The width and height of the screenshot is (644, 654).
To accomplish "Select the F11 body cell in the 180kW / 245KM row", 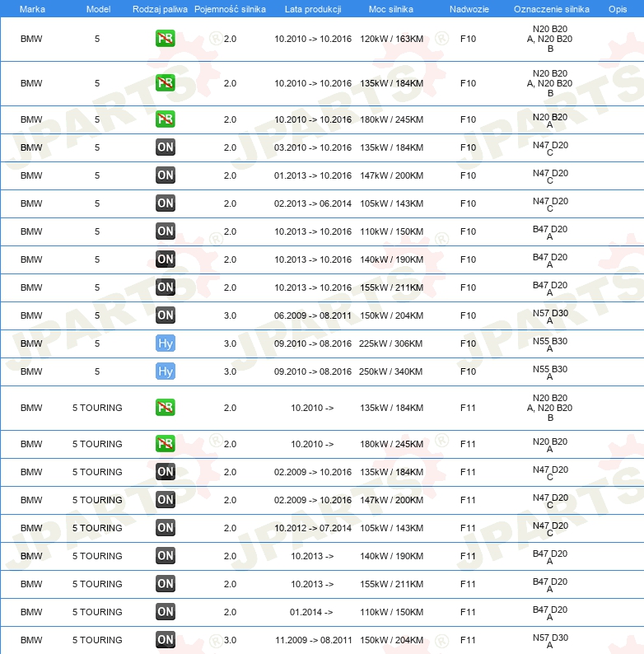I will 468,444.
